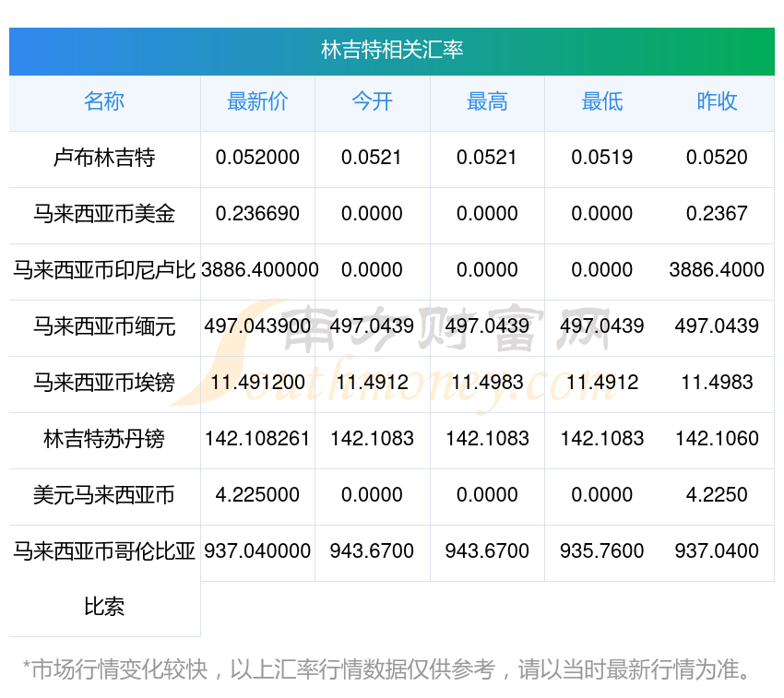Screen dimensions: 784x698
Task: Click the 今开 column header
Action: point(372,101)
